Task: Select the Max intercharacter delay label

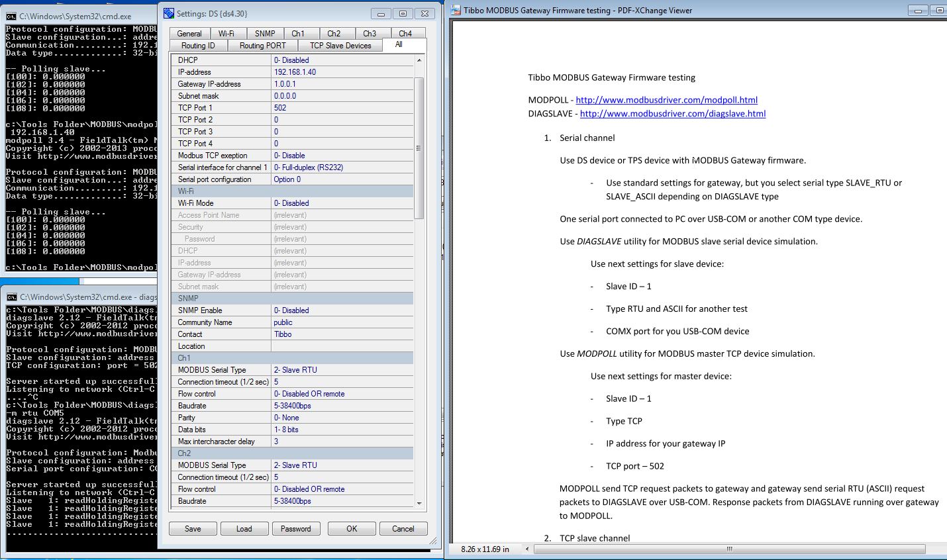Action: pos(217,442)
